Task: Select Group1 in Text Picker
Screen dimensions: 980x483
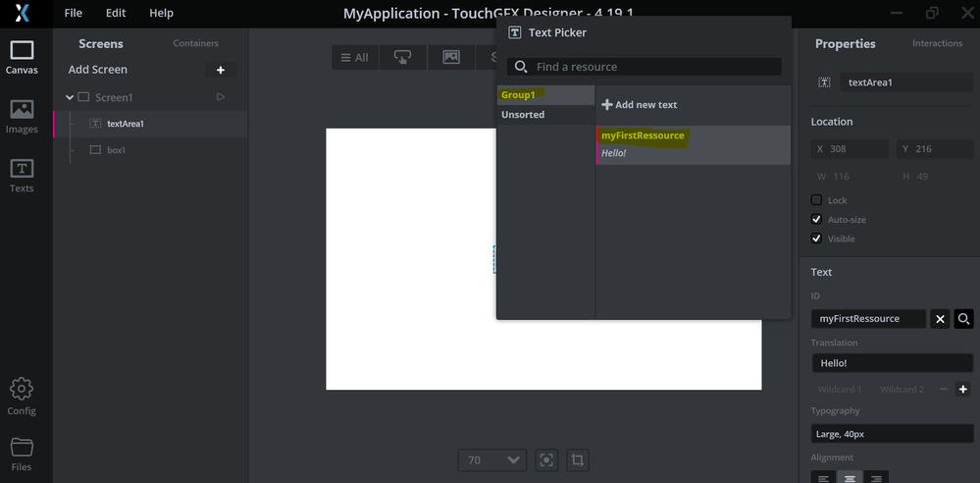Action: click(x=546, y=95)
